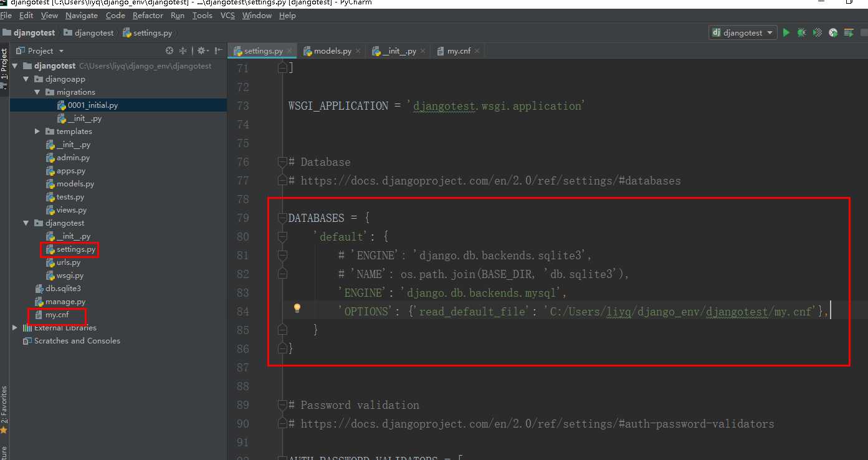868x460 pixels.
Task: Open the Edit menu
Action: point(26,15)
